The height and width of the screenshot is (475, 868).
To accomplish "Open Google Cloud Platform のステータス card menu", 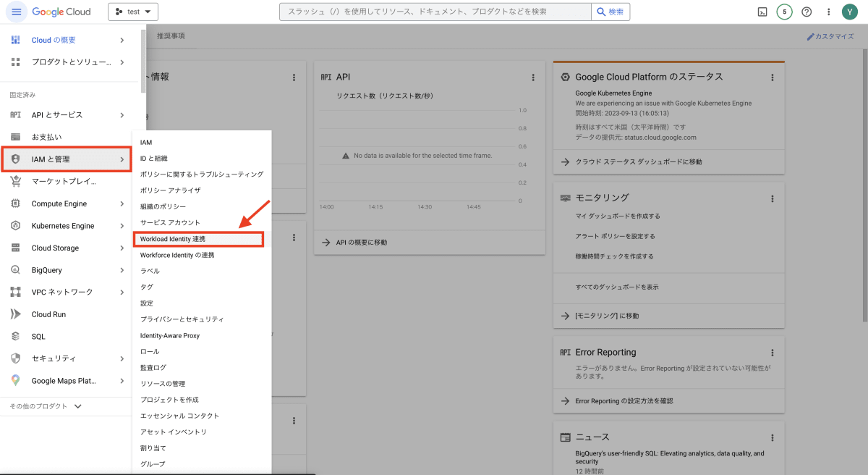I will [772, 77].
